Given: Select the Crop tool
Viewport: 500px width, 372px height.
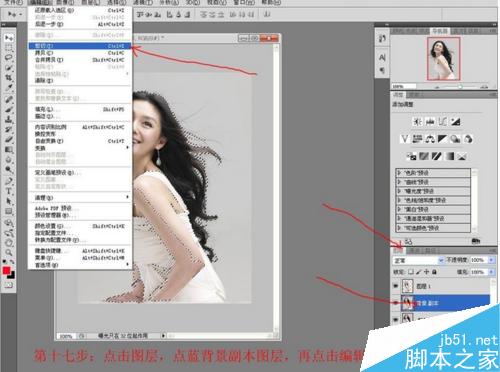Looking at the screenshot, I should (x=9, y=78).
